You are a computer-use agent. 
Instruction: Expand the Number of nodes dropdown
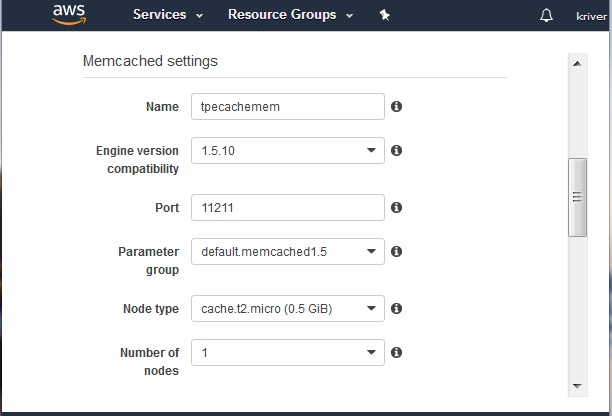tap(287, 352)
